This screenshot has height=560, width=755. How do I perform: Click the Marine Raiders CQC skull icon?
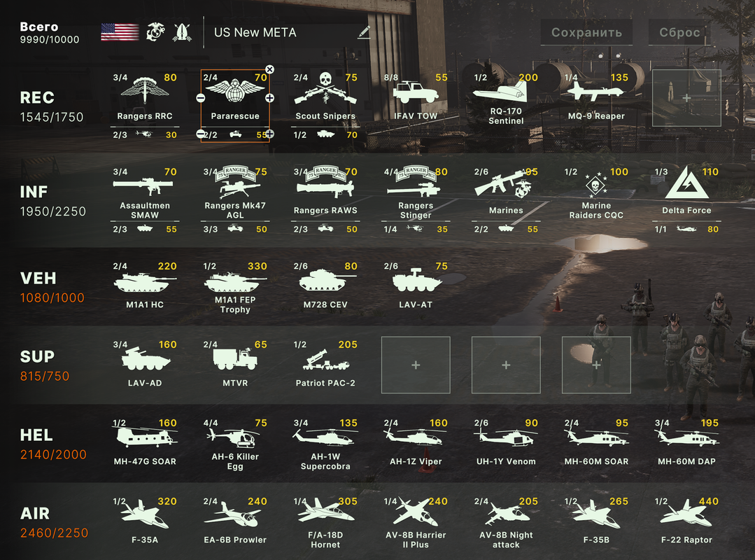click(595, 184)
